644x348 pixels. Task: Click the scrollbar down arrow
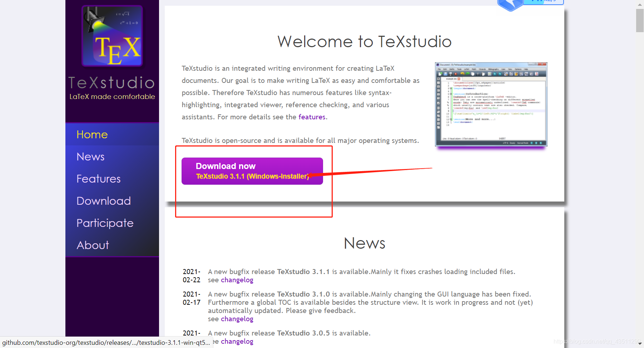tap(640, 344)
